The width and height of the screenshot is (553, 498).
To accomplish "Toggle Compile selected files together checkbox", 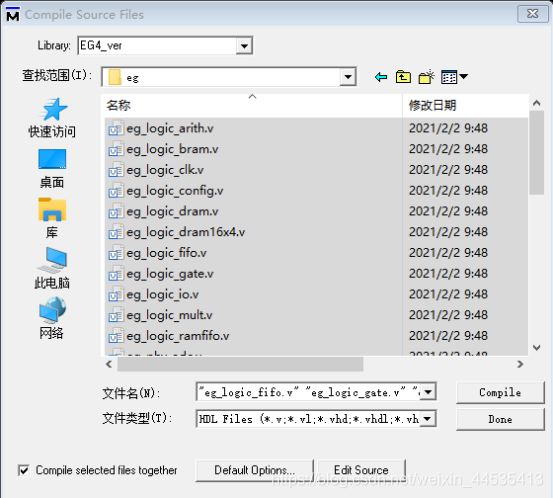I will (x=24, y=470).
